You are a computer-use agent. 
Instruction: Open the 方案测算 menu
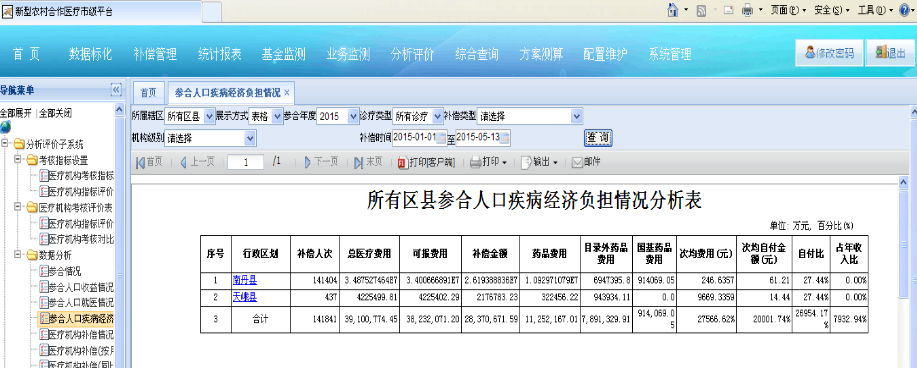(x=541, y=54)
